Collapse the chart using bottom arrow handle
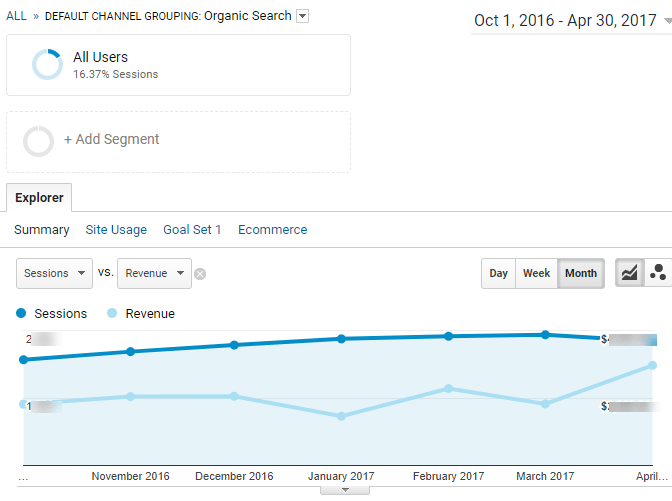 coord(343,490)
